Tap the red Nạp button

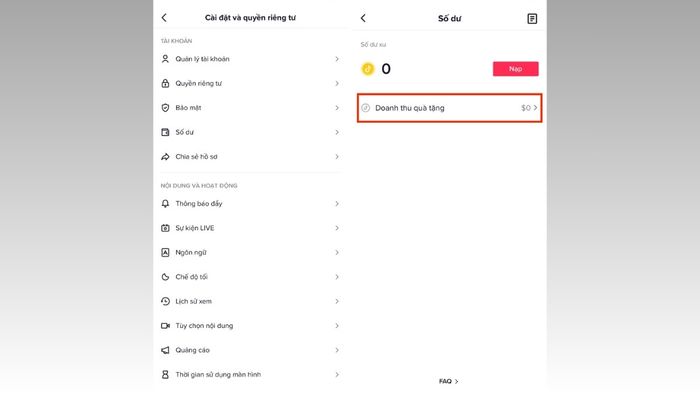coord(515,69)
